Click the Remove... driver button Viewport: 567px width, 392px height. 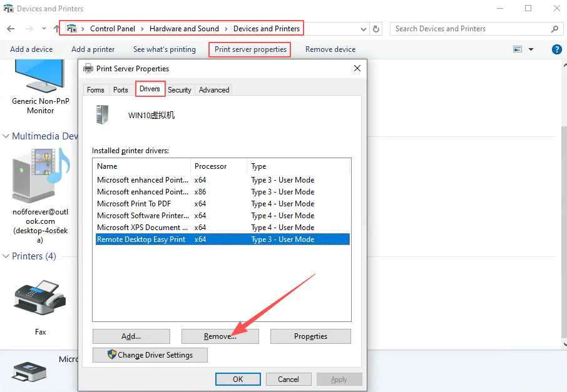pos(220,336)
